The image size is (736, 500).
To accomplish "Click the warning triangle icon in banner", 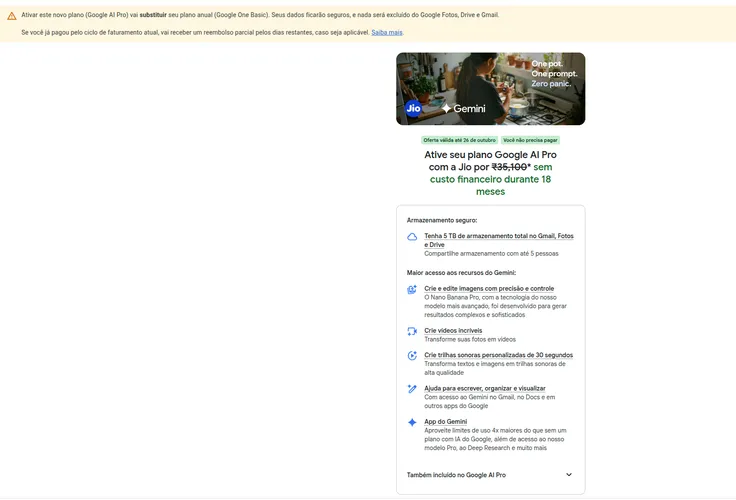I will pos(12,16).
